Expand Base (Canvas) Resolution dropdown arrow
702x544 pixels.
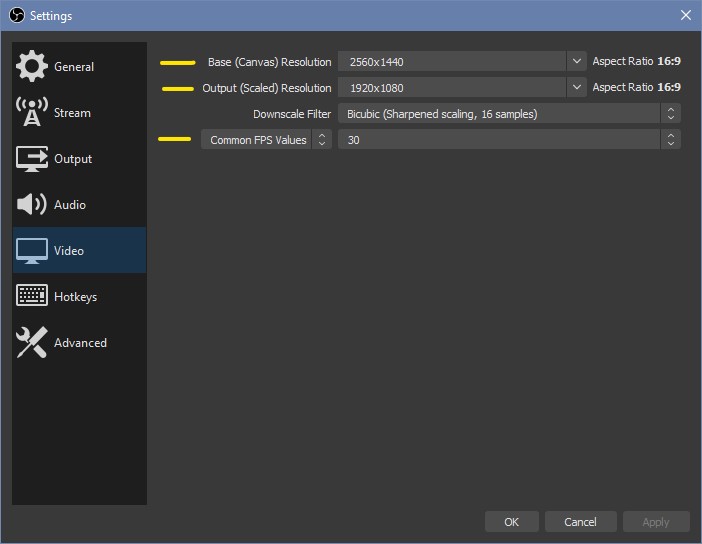[577, 61]
